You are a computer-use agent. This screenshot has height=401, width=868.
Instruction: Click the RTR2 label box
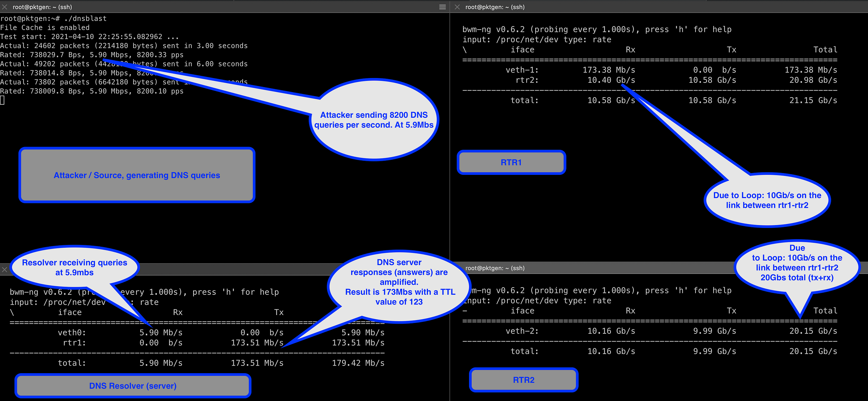tap(523, 380)
